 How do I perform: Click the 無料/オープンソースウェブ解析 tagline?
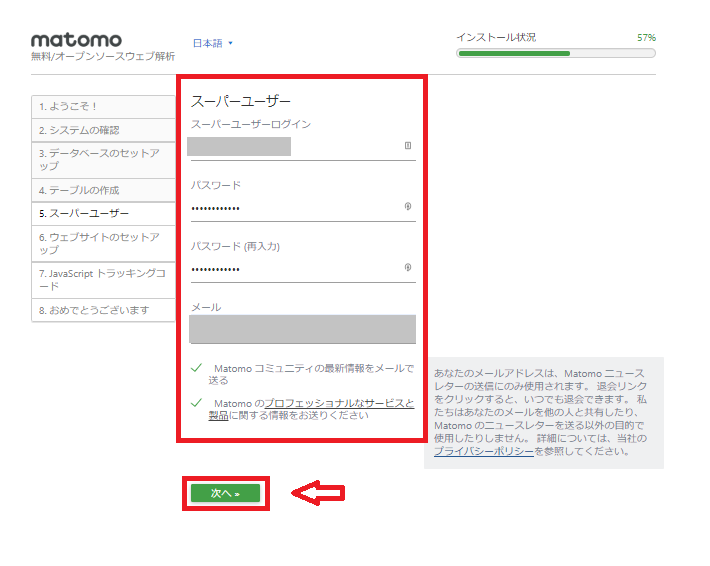pyautogui.click(x=103, y=57)
